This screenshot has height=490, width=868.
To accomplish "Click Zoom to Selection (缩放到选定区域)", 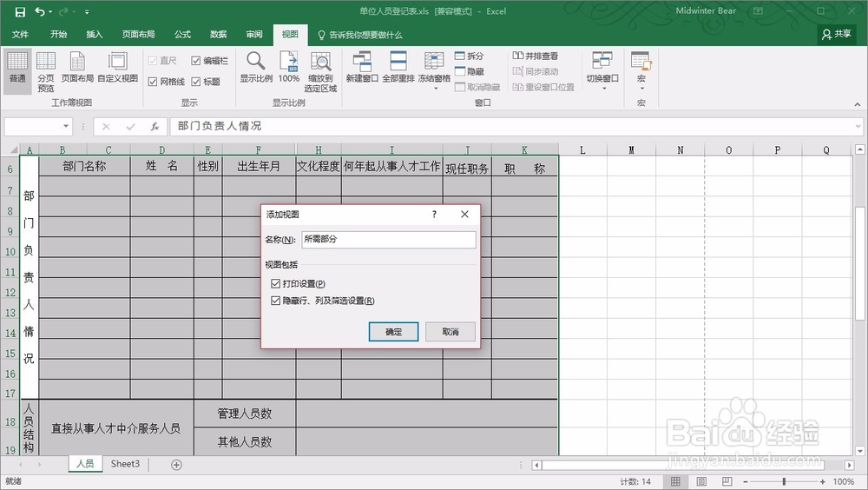I will [320, 72].
